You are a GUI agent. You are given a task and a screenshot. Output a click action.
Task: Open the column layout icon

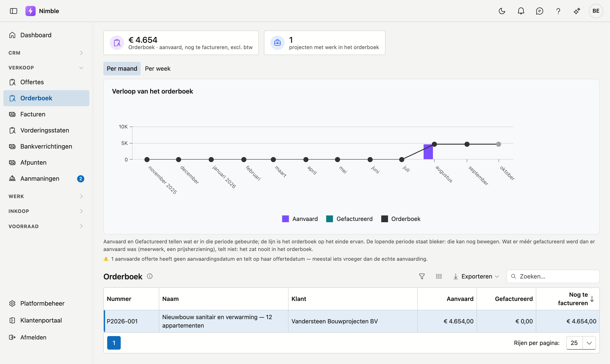(x=439, y=276)
